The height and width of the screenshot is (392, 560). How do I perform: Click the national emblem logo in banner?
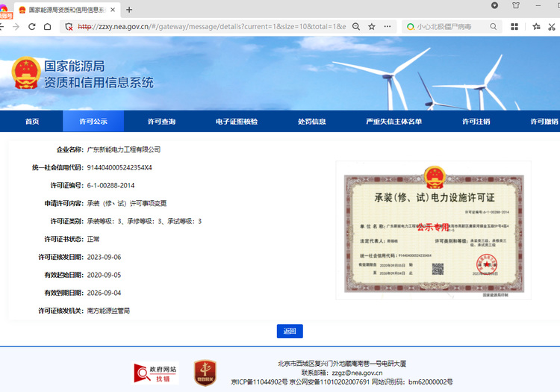26,73
